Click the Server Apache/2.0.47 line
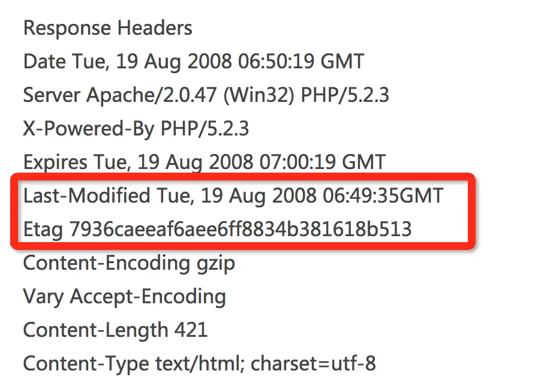 pos(206,95)
